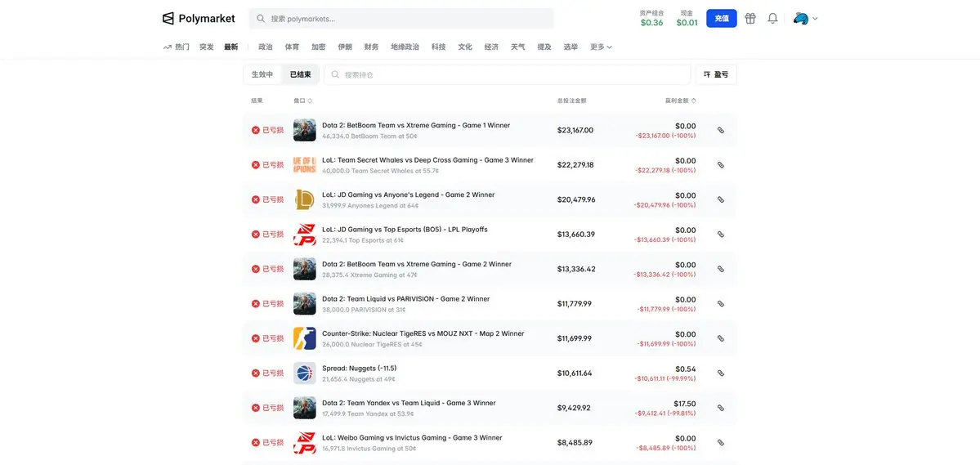Sort by the 盈利金额 column header

point(680,101)
